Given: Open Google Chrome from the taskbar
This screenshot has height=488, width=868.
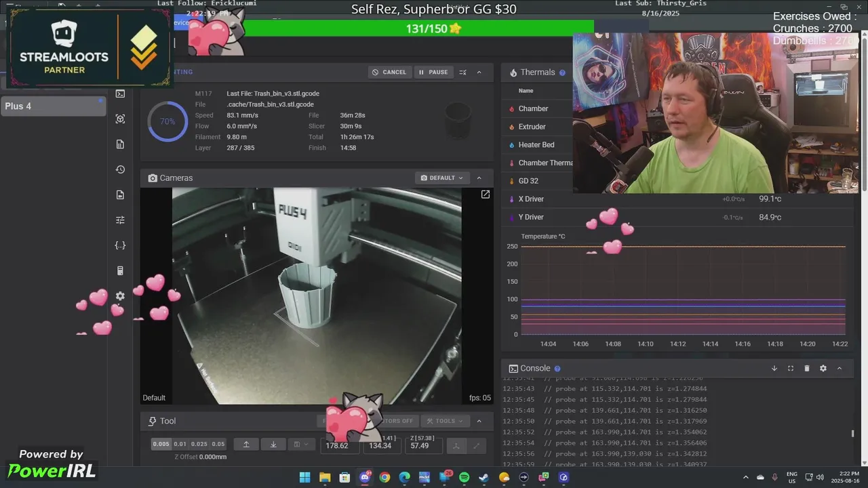Looking at the screenshot, I should coord(384,477).
